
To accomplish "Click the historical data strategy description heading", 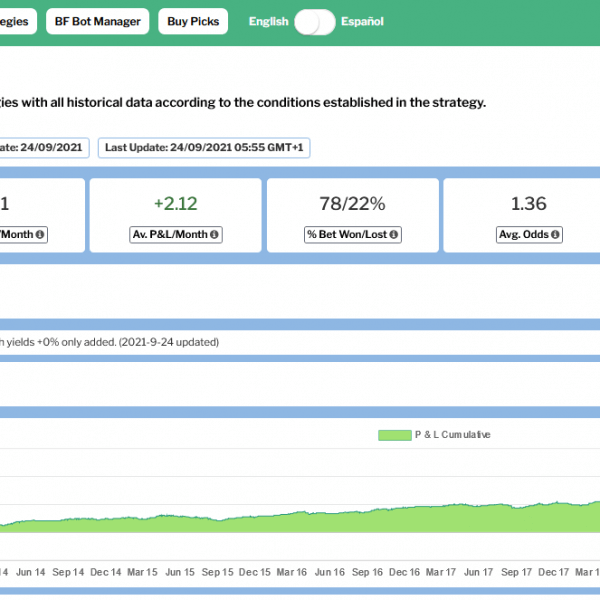I will tap(243, 103).
